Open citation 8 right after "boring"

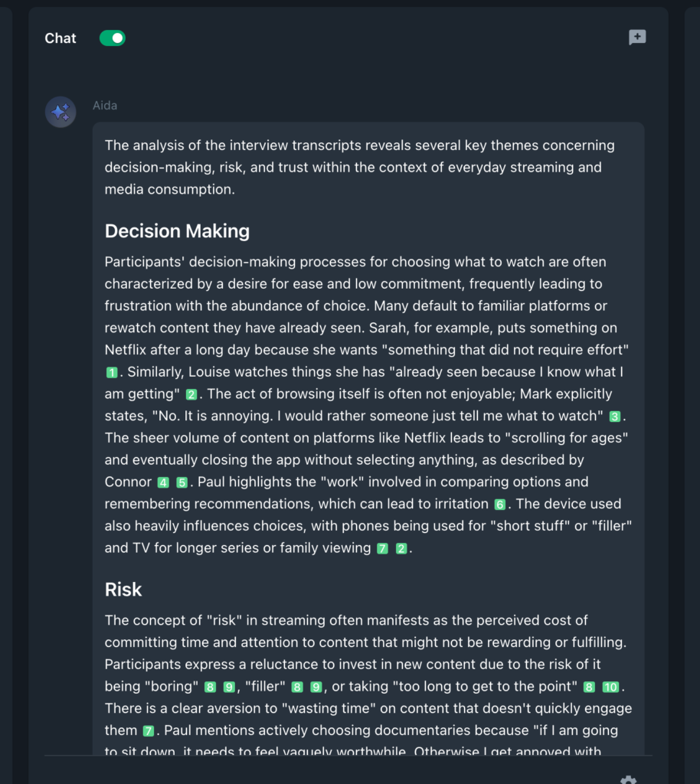click(211, 688)
